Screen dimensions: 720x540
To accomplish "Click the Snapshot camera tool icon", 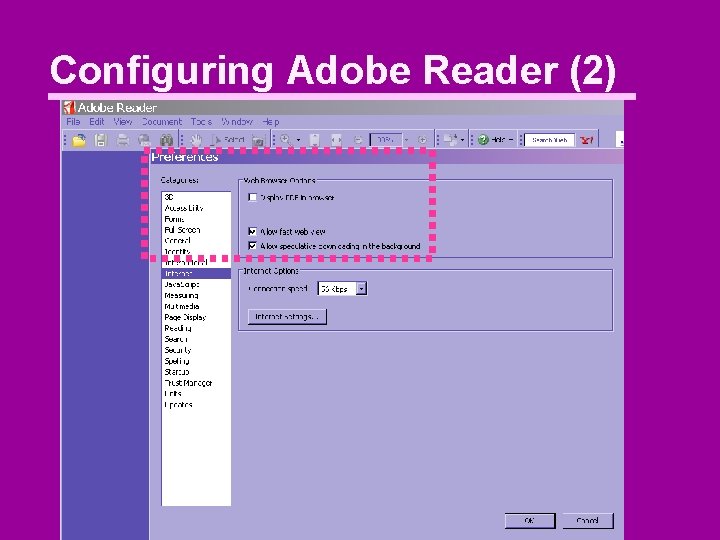I will pos(259,141).
